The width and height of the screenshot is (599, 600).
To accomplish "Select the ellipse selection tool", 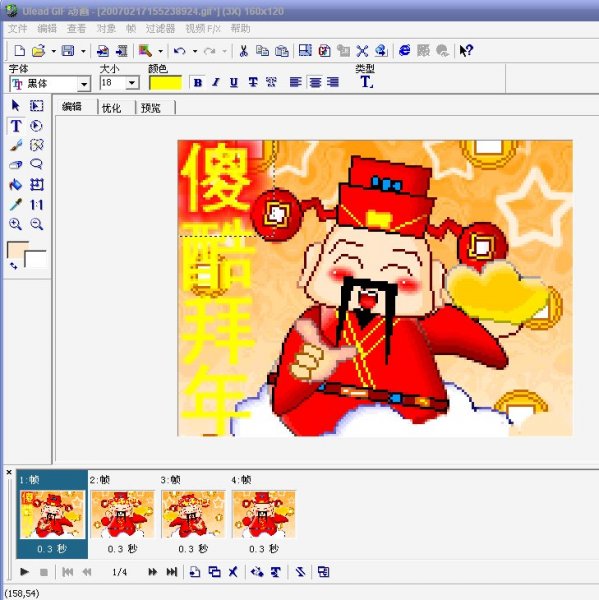I will [36, 126].
